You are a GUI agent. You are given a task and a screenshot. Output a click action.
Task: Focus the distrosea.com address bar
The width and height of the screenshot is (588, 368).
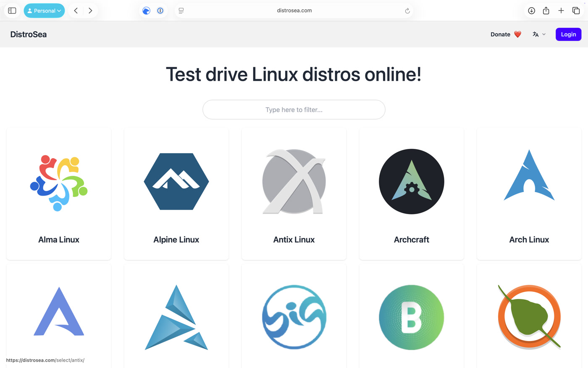coord(294,11)
